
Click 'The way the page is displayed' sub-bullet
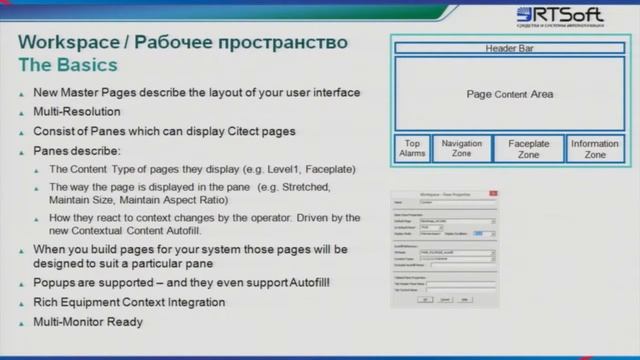(190, 193)
